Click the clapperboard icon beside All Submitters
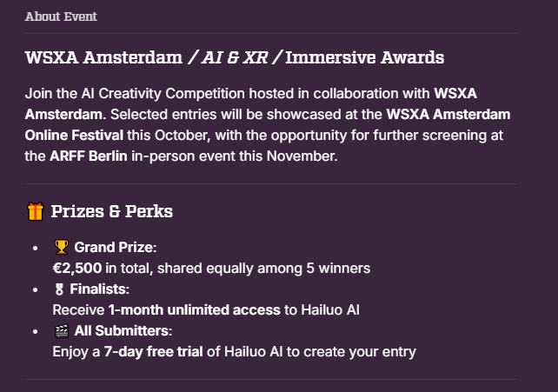Image resolution: width=558 pixels, height=392 pixels. point(61,331)
